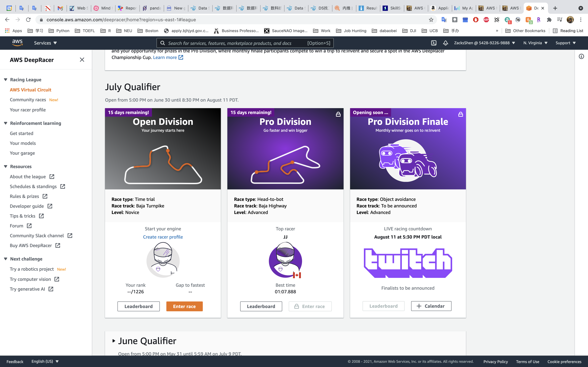Open the AWS CloudShell icon
The width and height of the screenshot is (588, 367).
(x=434, y=43)
